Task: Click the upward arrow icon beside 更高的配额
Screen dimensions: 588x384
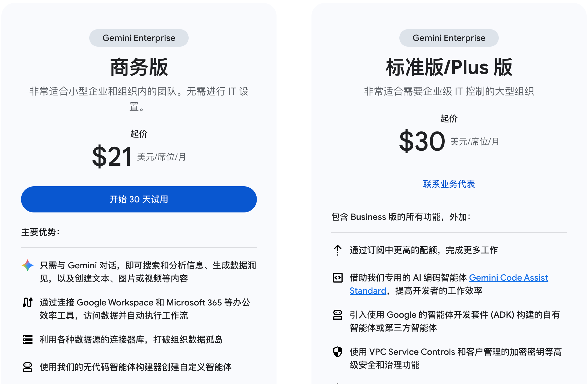Action: pyautogui.click(x=338, y=250)
